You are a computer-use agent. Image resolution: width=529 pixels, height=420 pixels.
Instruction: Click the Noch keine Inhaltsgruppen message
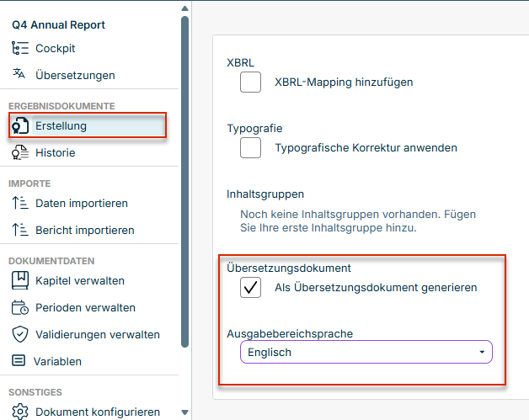coord(358,221)
